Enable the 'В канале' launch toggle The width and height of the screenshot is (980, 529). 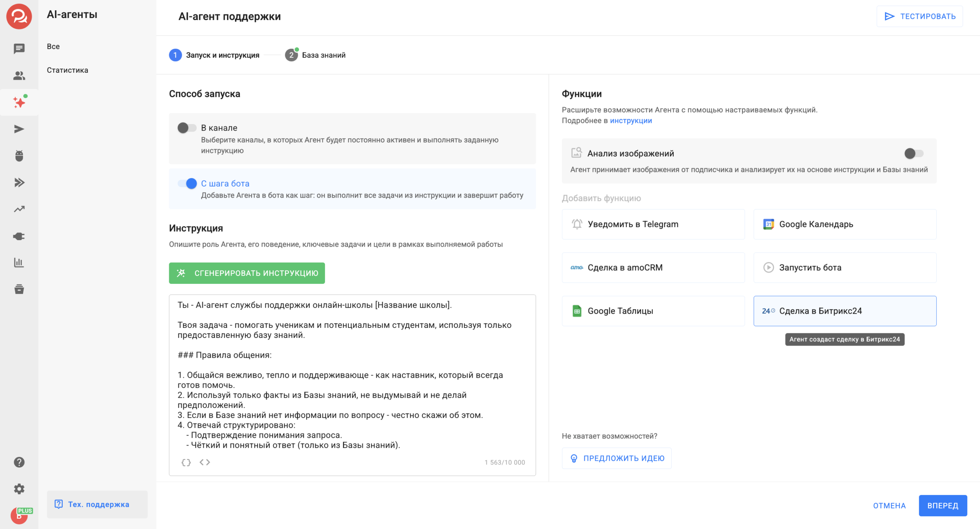click(187, 128)
